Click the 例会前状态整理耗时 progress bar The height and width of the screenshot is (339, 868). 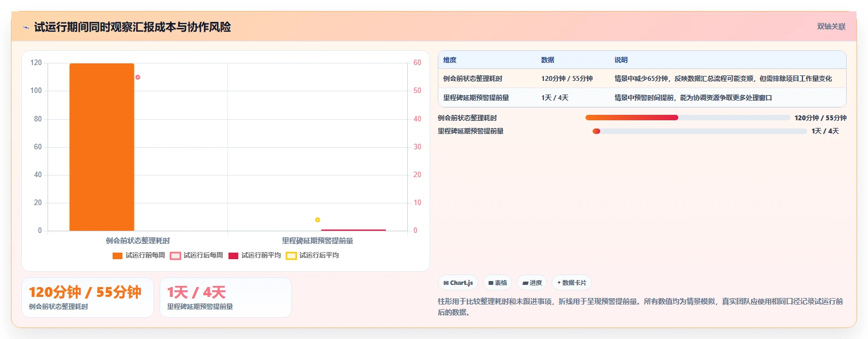tap(688, 118)
